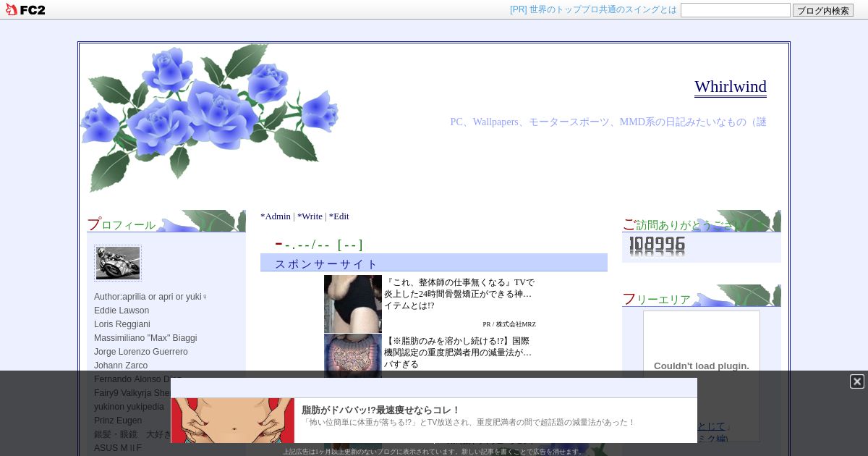Click the entry date -.--/-- [--]
Image resolution: width=868 pixels, height=456 pixels.
pos(319,245)
